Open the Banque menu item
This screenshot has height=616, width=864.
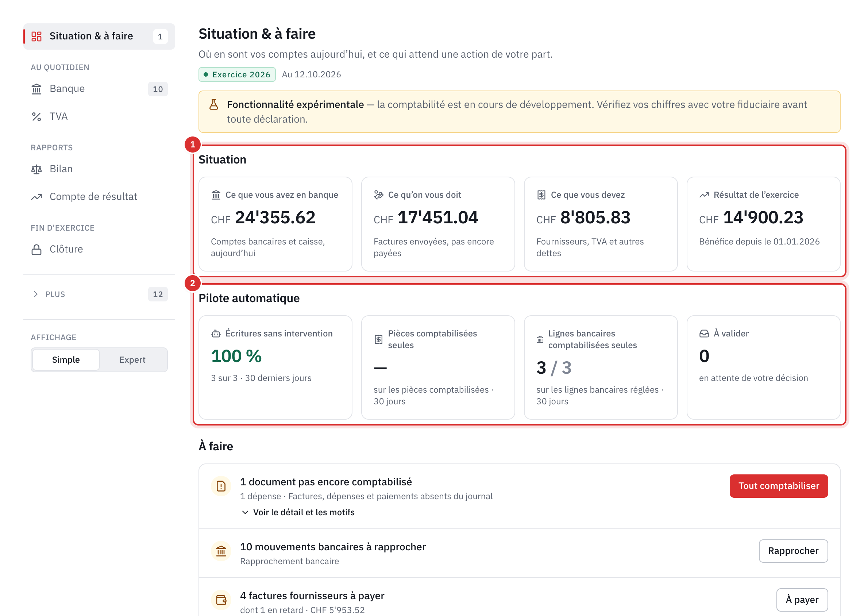[99, 89]
